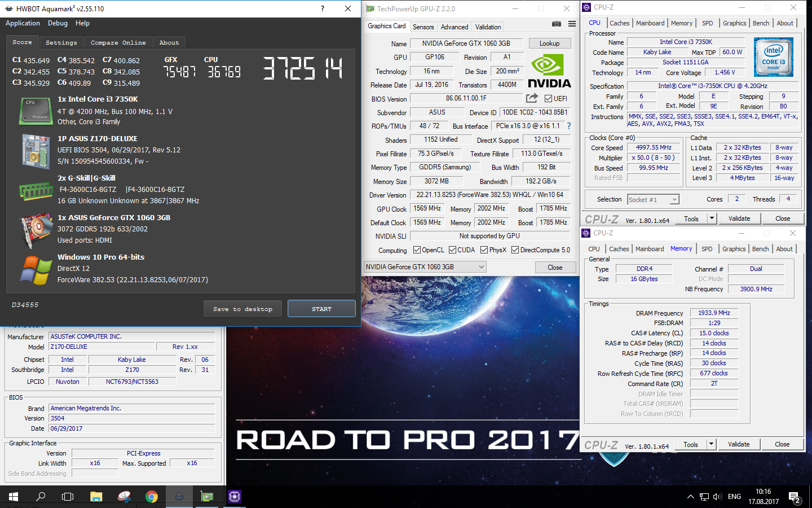Toggle the OpenCL checkbox
This screenshot has height=508, width=812.
point(417,250)
